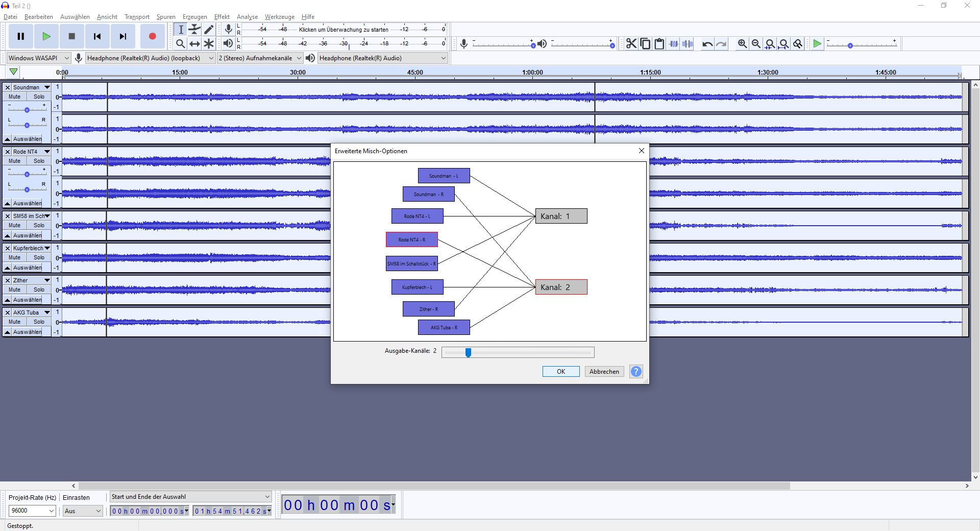The width and height of the screenshot is (980, 531).
Task: Click the Zoom In magnifier icon
Action: [x=742, y=44]
